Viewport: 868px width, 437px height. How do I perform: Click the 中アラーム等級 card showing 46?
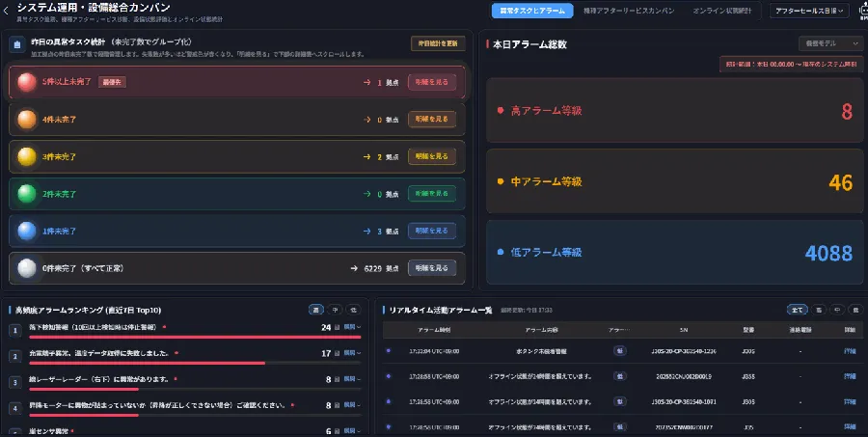675,181
